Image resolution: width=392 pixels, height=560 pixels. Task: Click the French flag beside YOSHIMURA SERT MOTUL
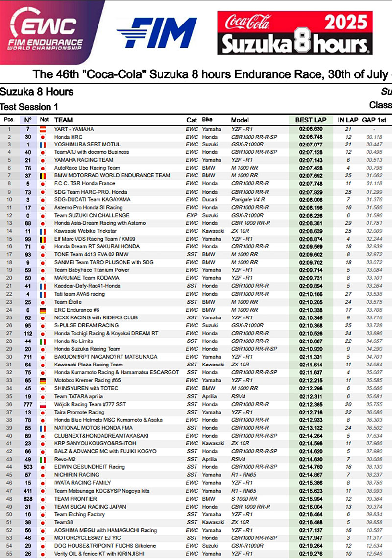[43, 145]
